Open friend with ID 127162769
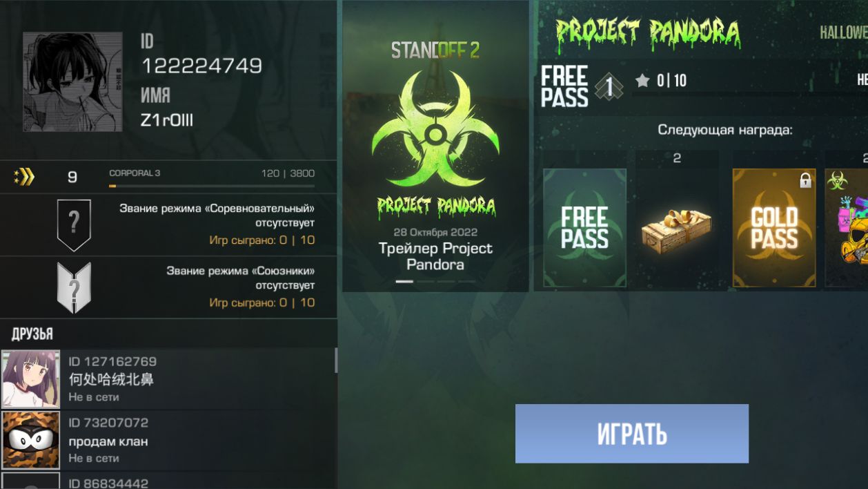The image size is (868, 489). pos(168,379)
